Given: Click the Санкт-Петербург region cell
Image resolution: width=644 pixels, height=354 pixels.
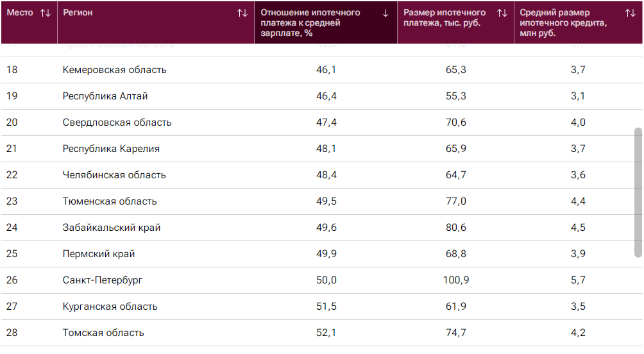Looking at the screenshot, I should [103, 280].
